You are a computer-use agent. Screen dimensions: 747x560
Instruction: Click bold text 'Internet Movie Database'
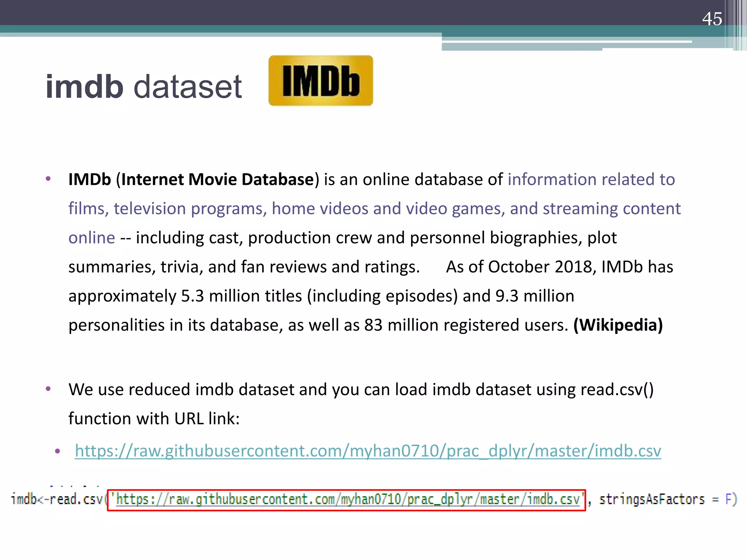[217, 179]
